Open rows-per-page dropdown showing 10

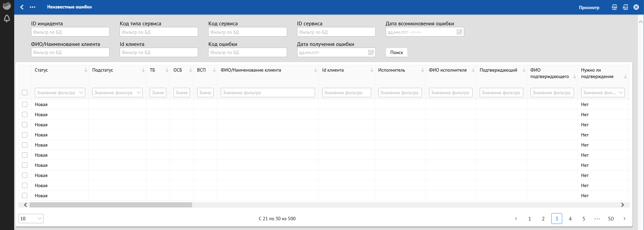click(x=31, y=219)
